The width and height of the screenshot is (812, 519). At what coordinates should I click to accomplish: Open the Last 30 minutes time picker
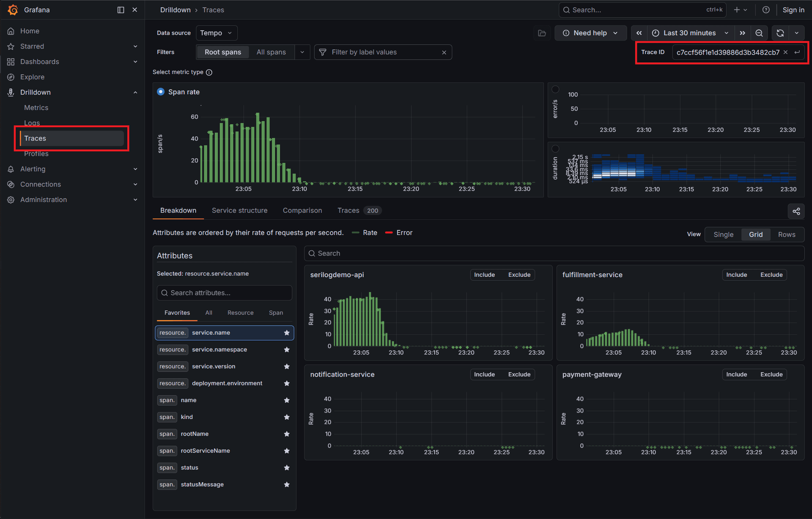coord(689,33)
